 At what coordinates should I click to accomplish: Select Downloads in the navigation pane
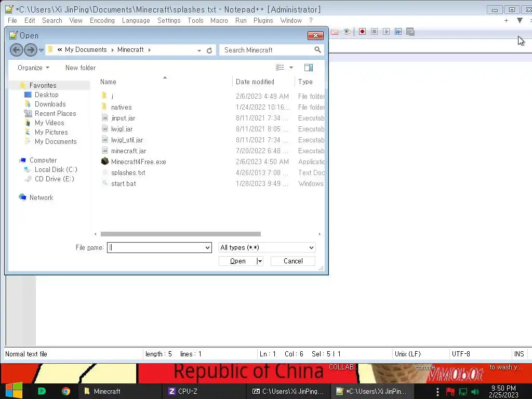50,104
